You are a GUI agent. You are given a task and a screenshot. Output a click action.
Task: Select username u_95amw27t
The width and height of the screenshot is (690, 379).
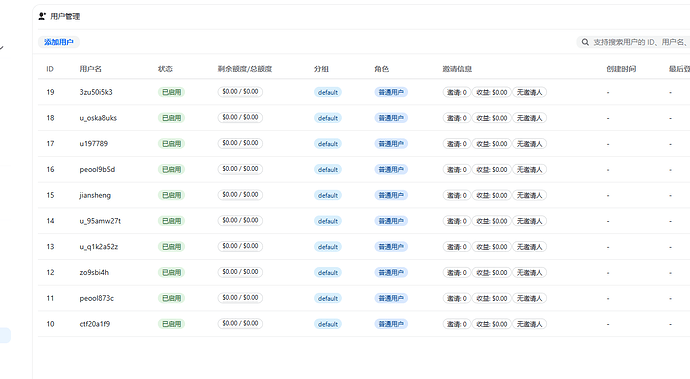100,221
